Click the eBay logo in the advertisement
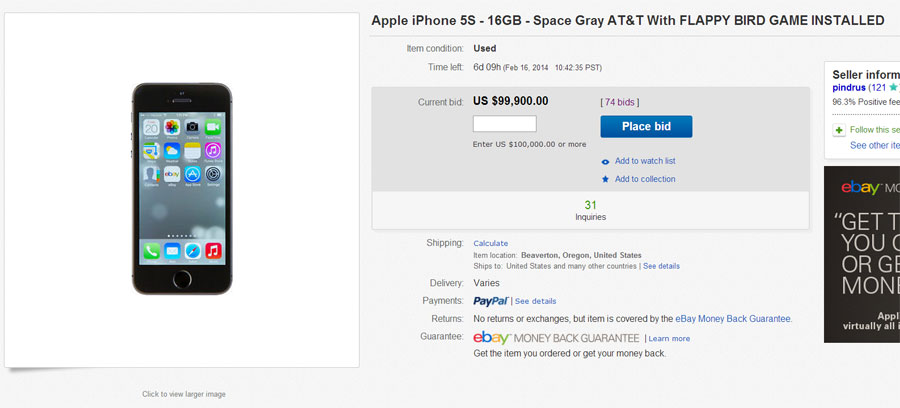The width and height of the screenshot is (900, 408). point(860,188)
